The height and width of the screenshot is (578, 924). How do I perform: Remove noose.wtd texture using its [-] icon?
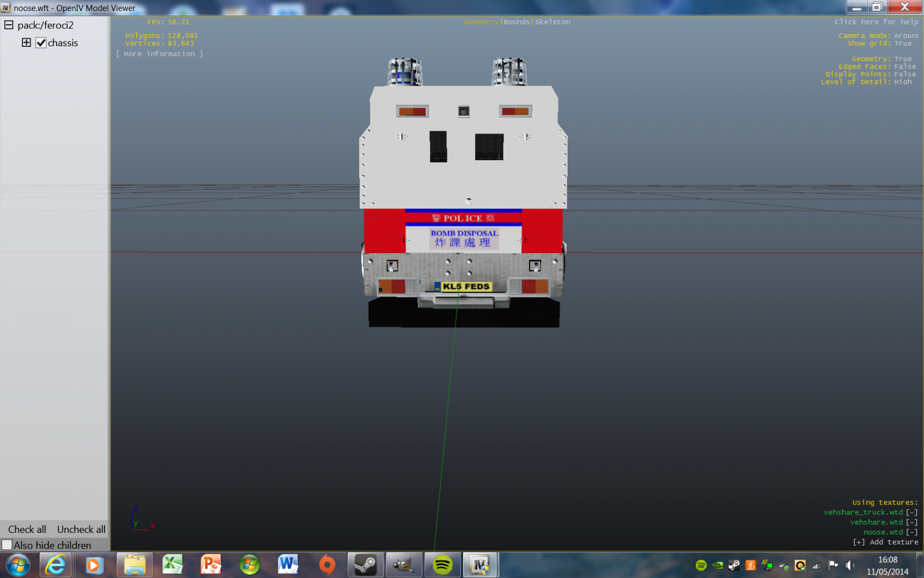coord(911,532)
